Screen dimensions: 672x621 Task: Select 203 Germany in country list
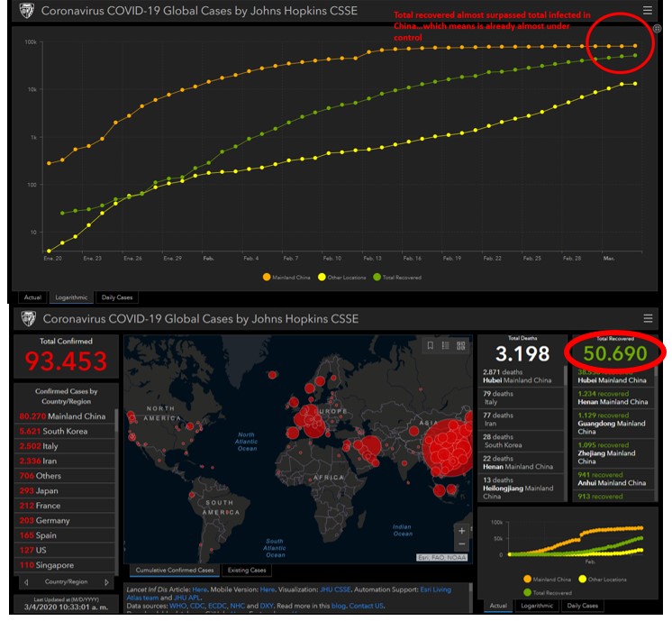[64, 521]
